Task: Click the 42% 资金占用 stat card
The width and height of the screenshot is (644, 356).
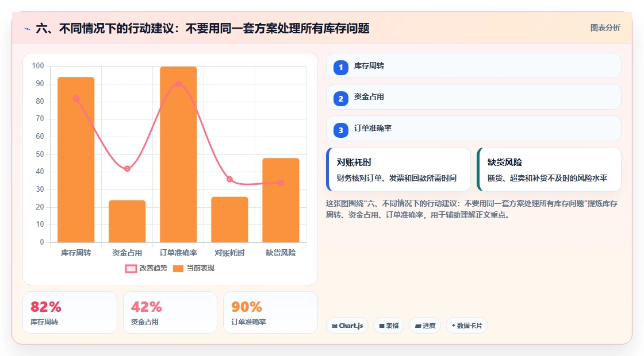Action: pos(170,312)
